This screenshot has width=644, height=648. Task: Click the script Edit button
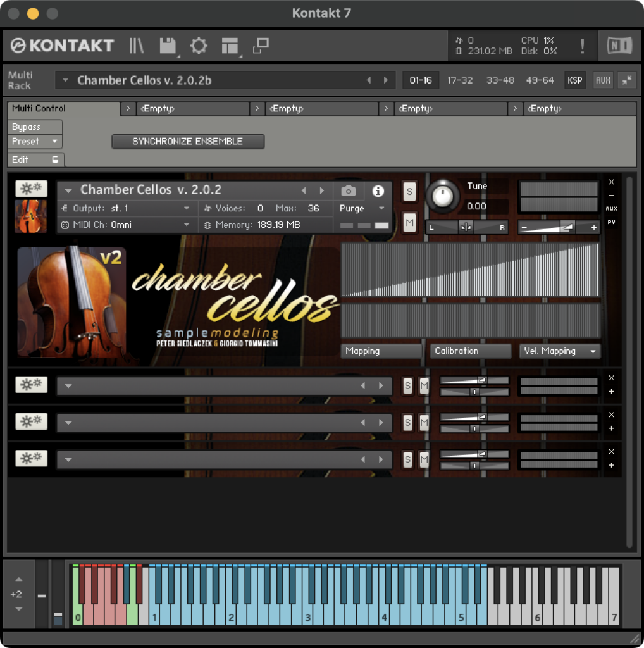click(x=35, y=159)
